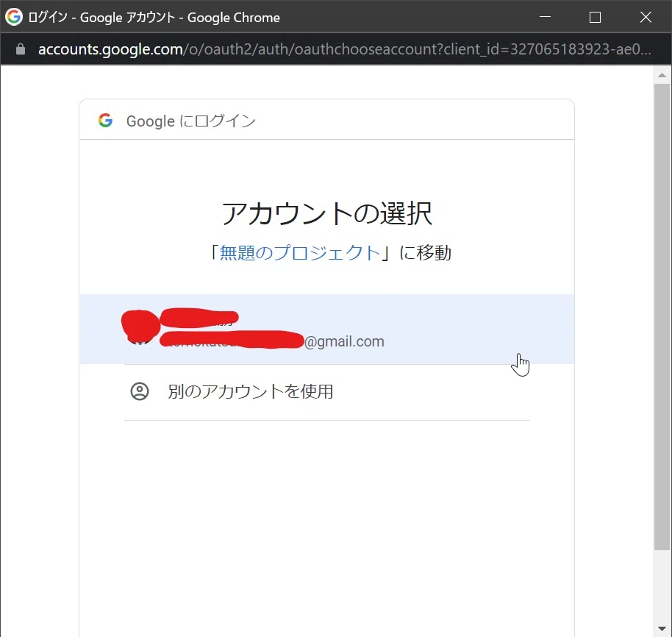Click the scrollbar down arrow

[x=662, y=629]
